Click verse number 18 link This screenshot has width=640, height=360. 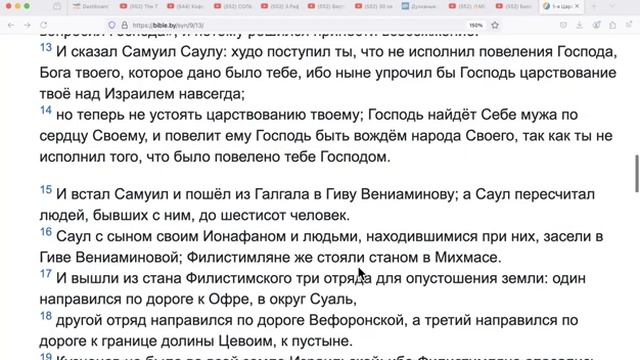[x=46, y=316]
